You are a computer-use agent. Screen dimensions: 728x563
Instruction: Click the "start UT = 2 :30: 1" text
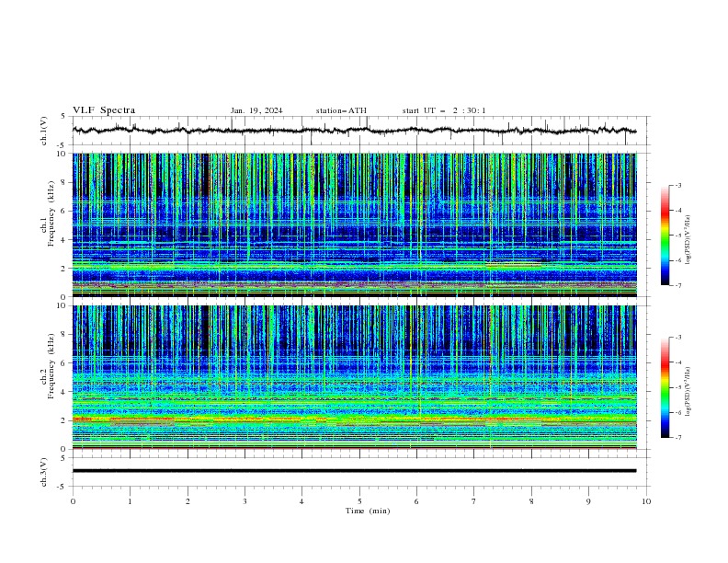pyautogui.click(x=444, y=110)
